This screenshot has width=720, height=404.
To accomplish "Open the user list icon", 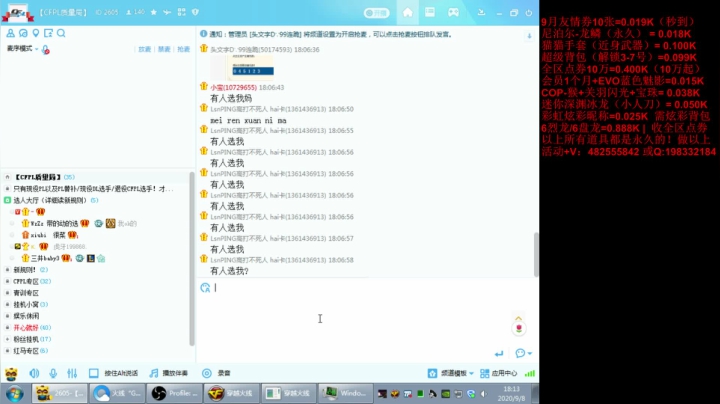I will point(10,33).
